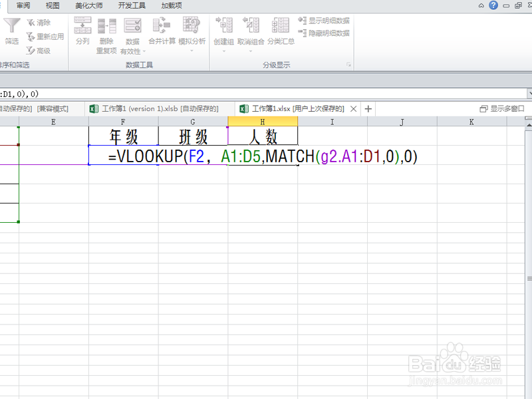Select column G header

(x=193, y=122)
